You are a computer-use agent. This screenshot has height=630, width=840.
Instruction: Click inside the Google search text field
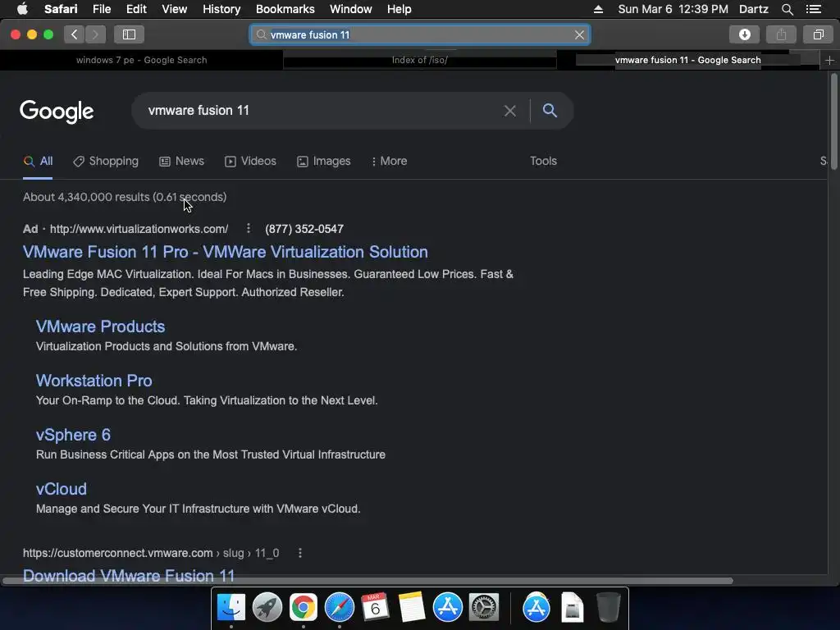[322, 111]
